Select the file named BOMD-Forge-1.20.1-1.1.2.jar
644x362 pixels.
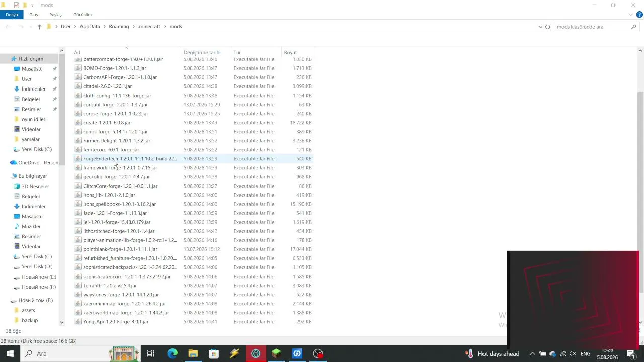(x=115, y=68)
